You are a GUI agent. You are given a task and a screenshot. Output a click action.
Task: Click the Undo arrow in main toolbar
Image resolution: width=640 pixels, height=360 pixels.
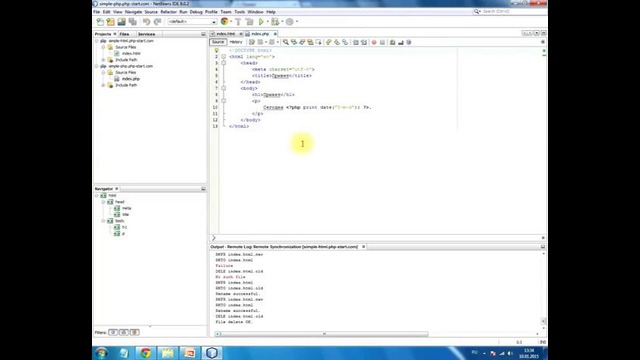146,22
